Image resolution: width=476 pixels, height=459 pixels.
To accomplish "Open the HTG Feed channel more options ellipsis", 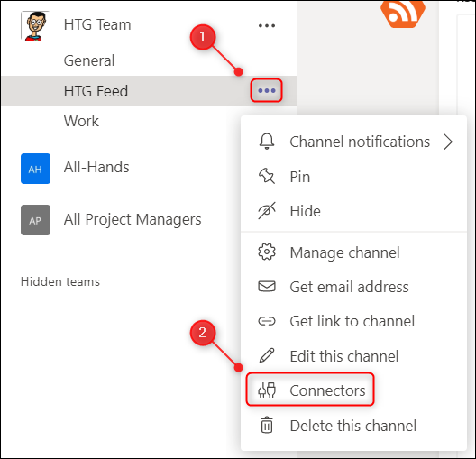I will pos(267,90).
